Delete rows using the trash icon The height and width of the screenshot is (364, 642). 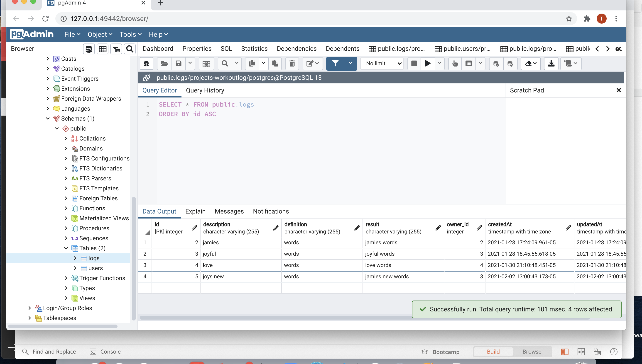coord(292,63)
